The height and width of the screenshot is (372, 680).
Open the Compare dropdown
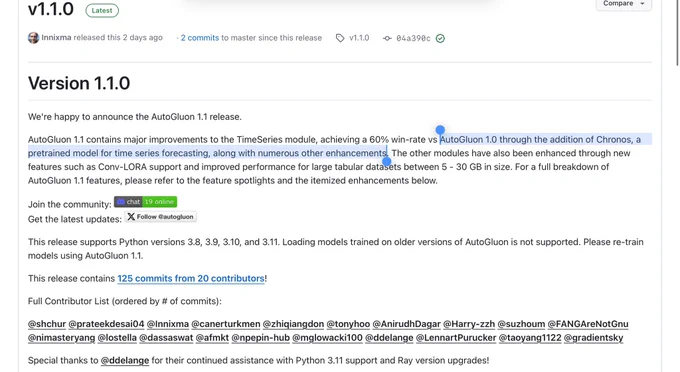click(624, 4)
